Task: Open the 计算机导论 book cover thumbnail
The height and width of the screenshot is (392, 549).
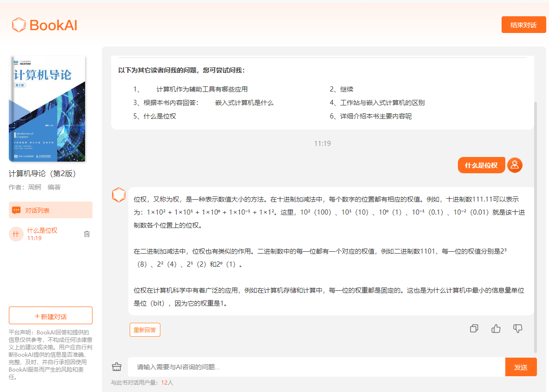Action: (47, 109)
